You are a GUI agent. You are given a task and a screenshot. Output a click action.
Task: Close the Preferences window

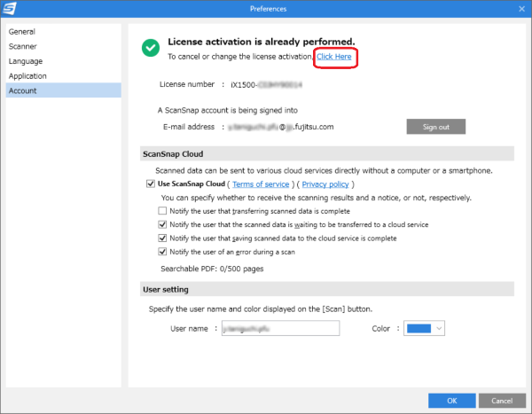tap(522, 9)
